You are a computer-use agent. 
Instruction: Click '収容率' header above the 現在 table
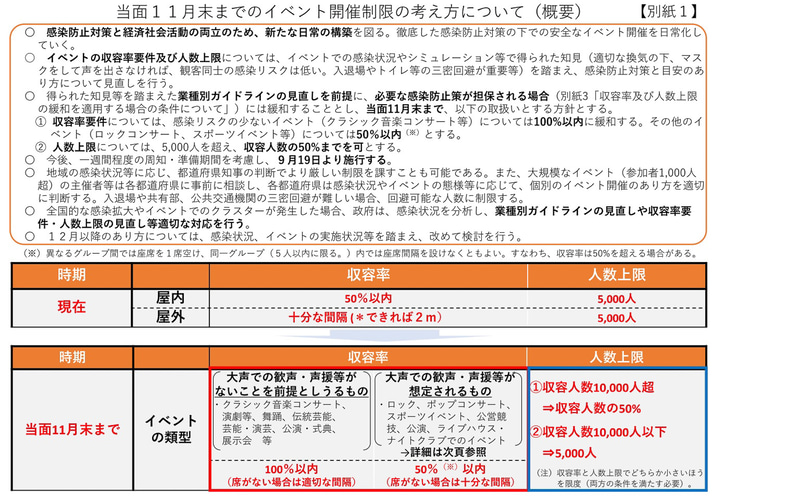368,275
